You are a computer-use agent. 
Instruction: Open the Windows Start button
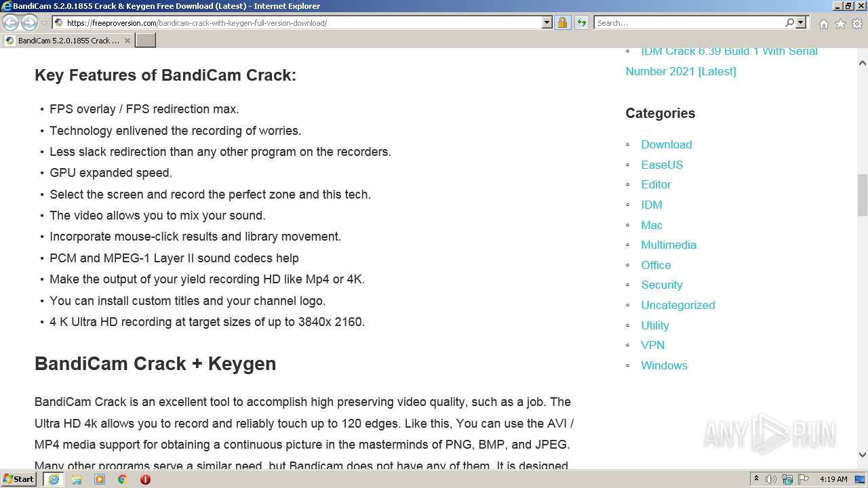(19, 479)
